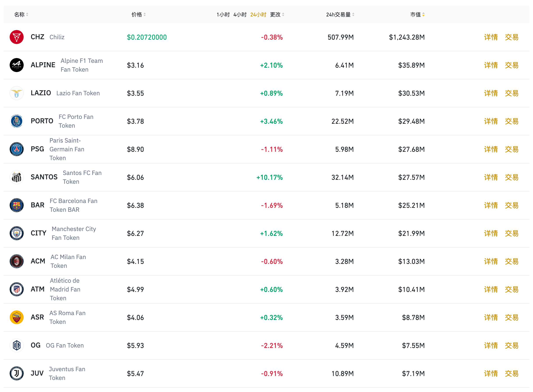Click the FC Barcelona crest icon
This screenshot has width=533, height=392.
(17, 205)
